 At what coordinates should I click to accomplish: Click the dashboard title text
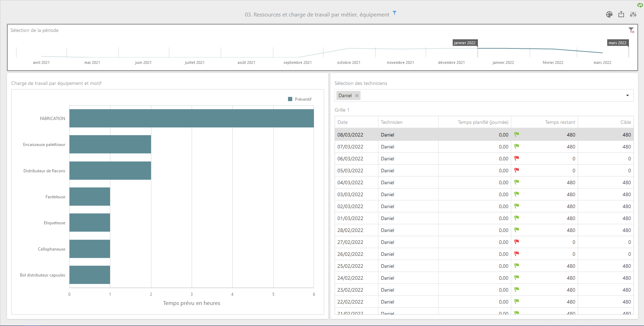click(x=317, y=15)
